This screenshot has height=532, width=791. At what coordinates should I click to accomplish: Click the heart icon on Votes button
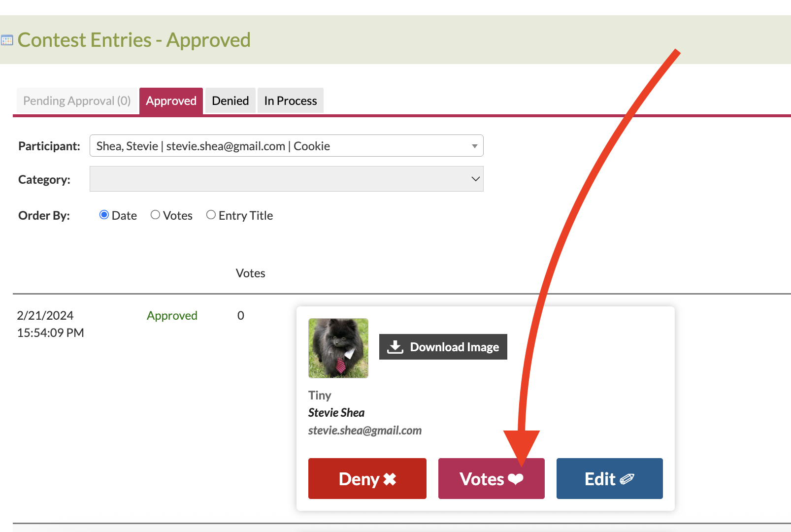[x=516, y=479]
